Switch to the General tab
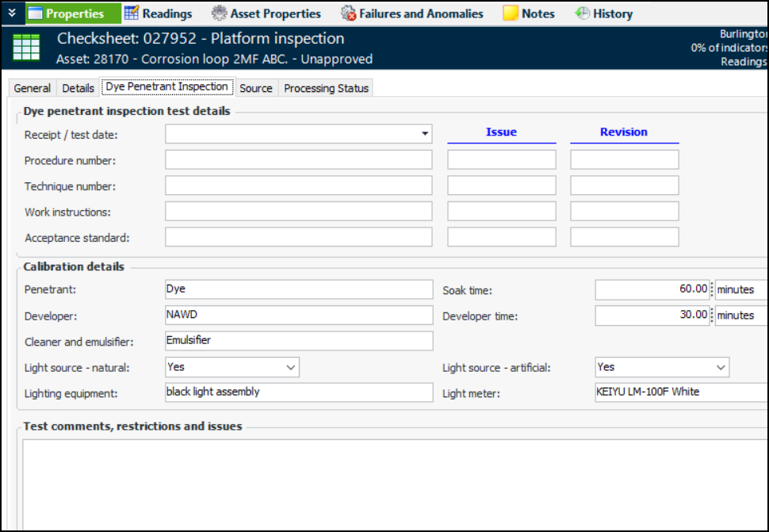 (33, 88)
